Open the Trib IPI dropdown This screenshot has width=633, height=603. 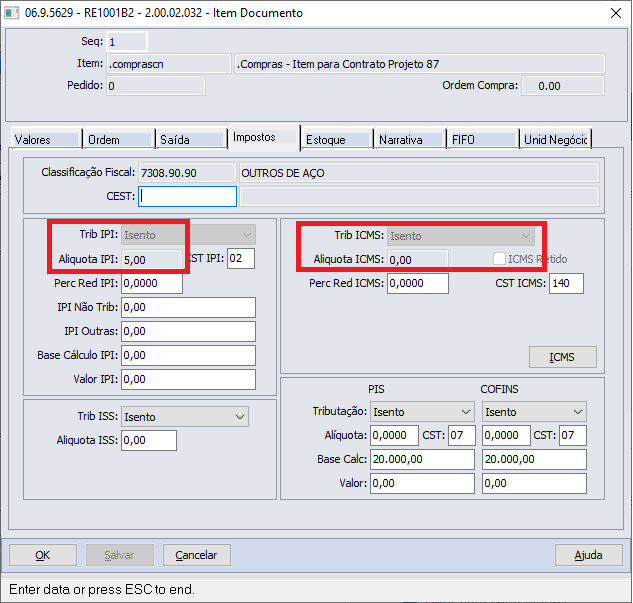[188, 235]
